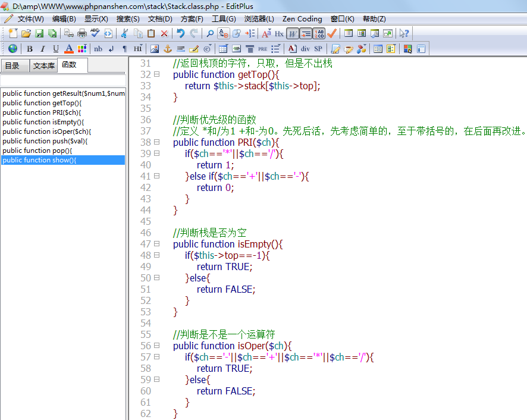This screenshot has width=527, height=420.
Task: Open the Zen Coding menu
Action: click(302, 19)
